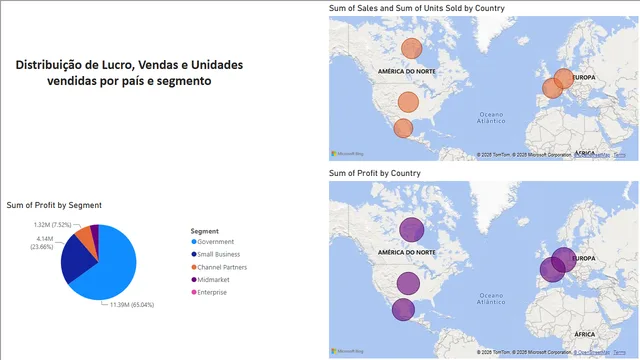Click Oceano Atlântico label on Profit map
This screenshot has width=640, height=360.
[x=491, y=299]
